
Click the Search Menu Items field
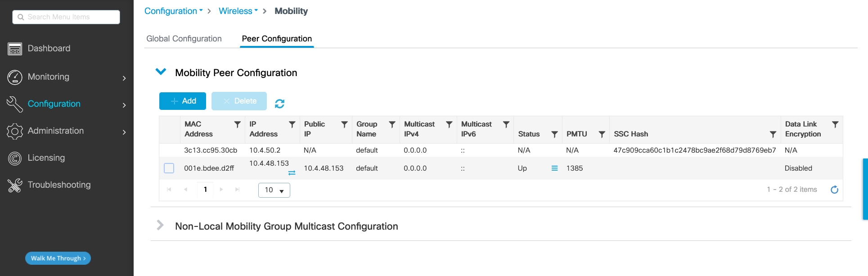[66, 17]
